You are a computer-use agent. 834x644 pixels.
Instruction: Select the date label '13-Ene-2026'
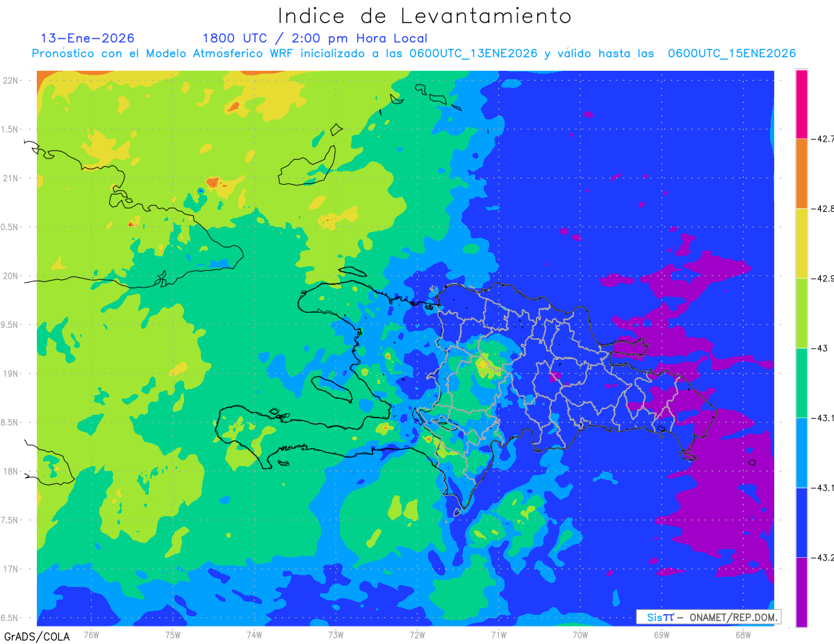(88, 38)
